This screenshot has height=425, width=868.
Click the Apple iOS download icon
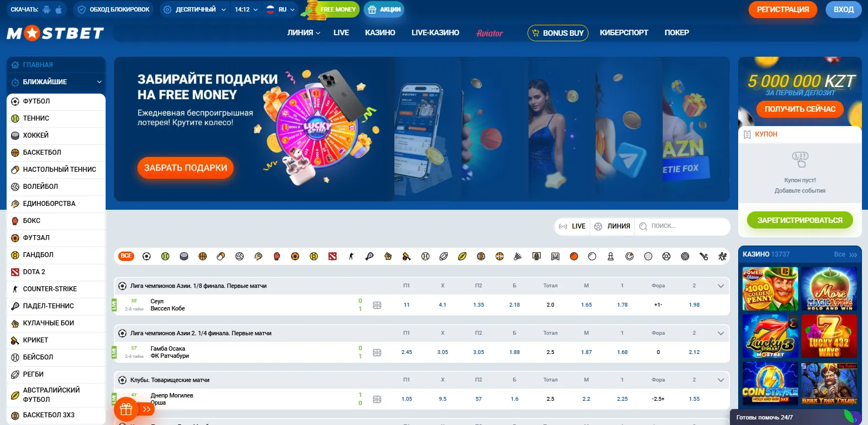[x=59, y=9]
